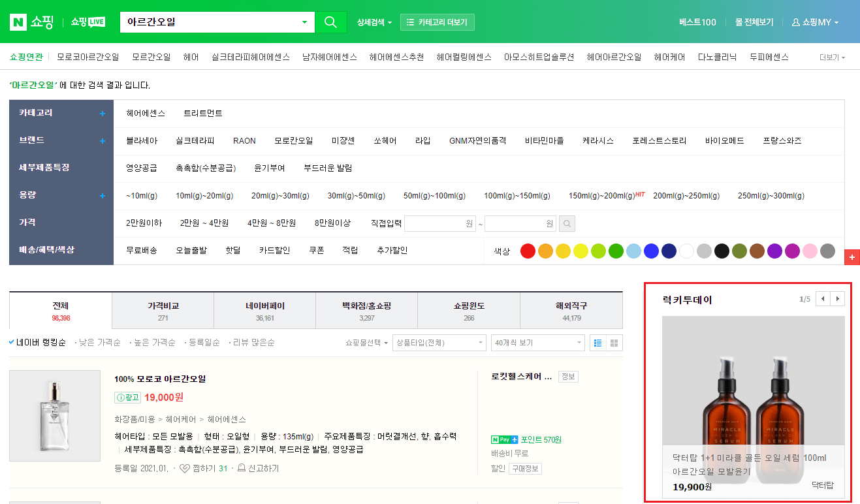Open the 쇼핑몰선택 dropdown

coord(367,343)
